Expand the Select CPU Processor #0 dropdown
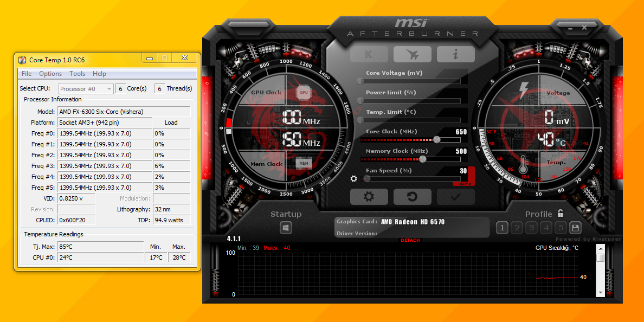 point(86,89)
